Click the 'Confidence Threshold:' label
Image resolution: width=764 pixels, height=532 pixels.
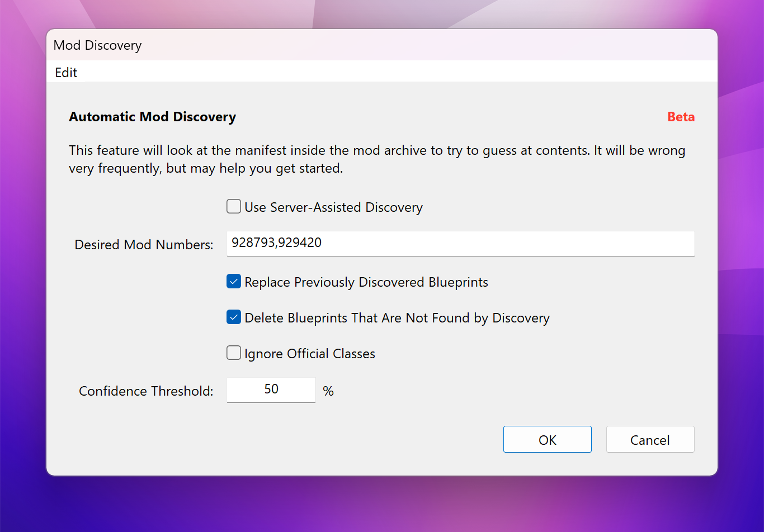point(146,391)
